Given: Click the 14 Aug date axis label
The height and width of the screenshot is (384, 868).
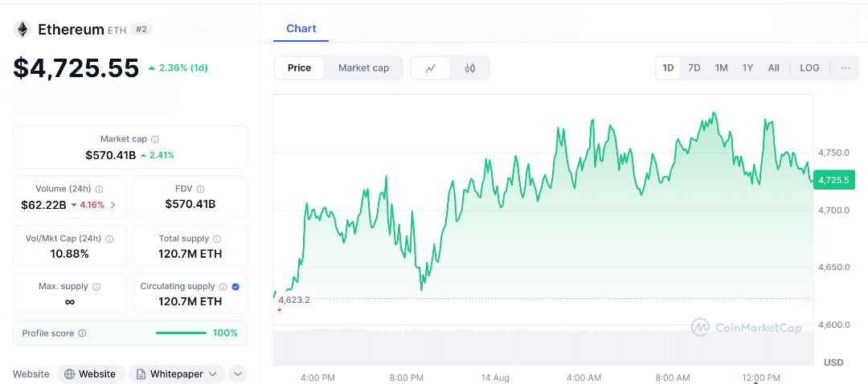Looking at the screenshot, I should click(495, 378).
